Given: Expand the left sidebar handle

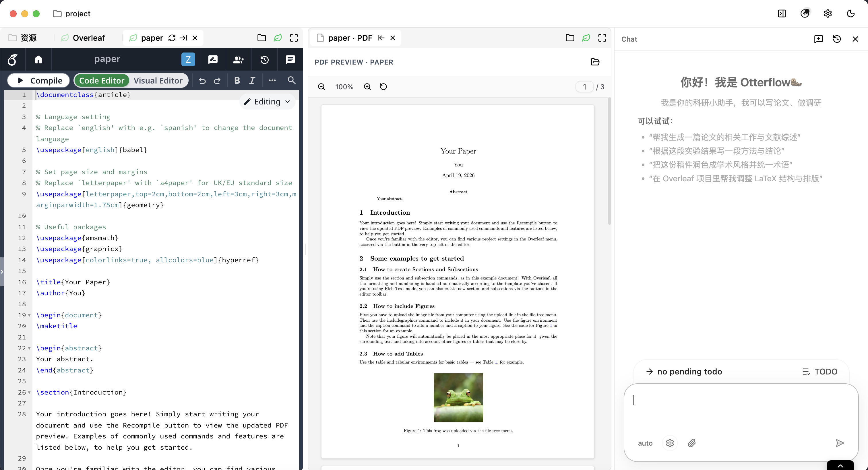Looking at the screenshot, I should coord(2,271).
